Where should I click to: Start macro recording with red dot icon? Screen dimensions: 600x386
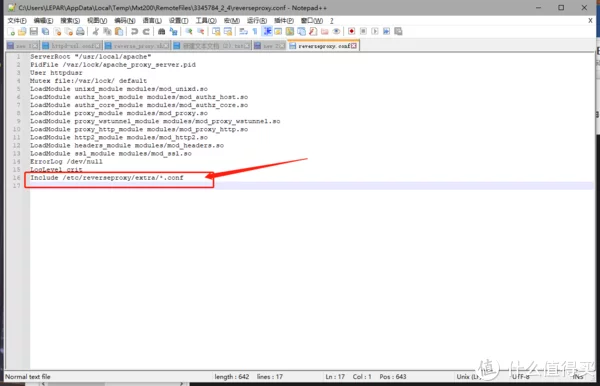pyautogui.click(x=351, y=32)
